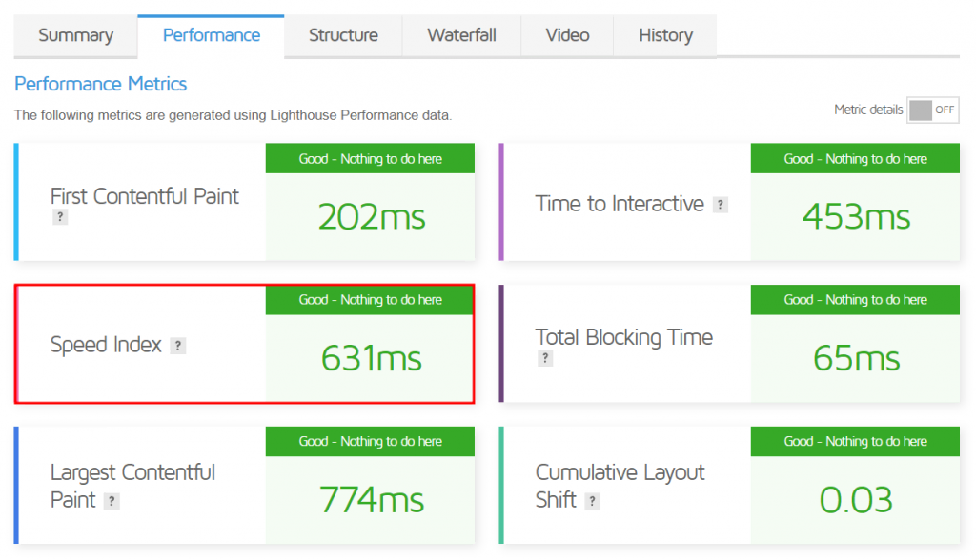Open the Speed Index help tooltip
The height and width of the screenshot is (560, 976).
coord(178,346)
